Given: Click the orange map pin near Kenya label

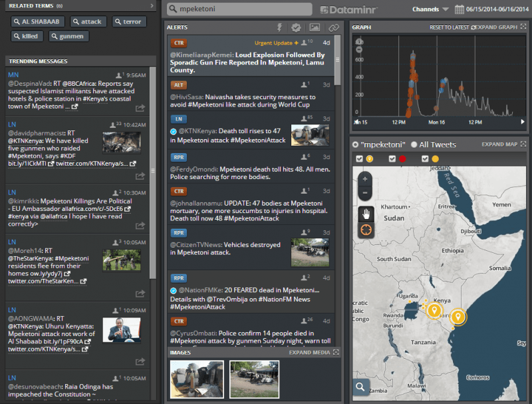Looking at the screenshot, I should pyautogui.click(x=434, y=310).
